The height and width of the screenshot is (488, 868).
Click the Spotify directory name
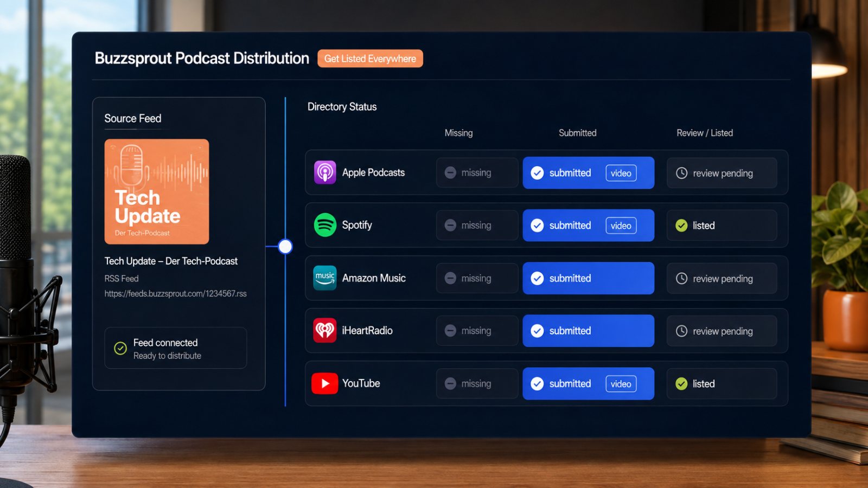click(x=357, y=225)
